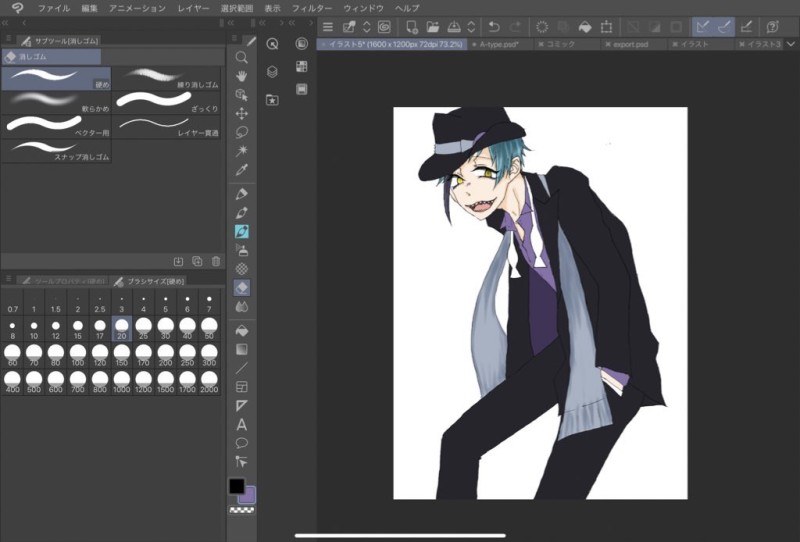Screen dimensions: 800x542
Task: Switch to the A-type.psd document tab
Action: (x=500, y=45)
